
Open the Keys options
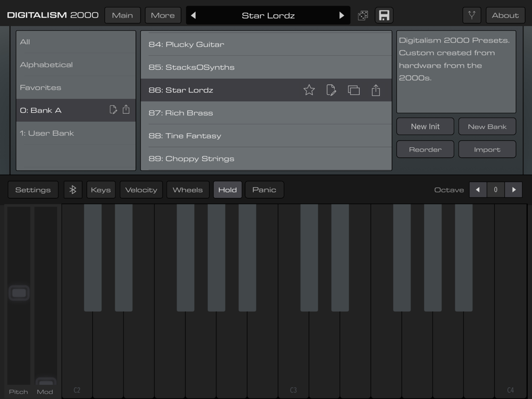click(101, 190)
